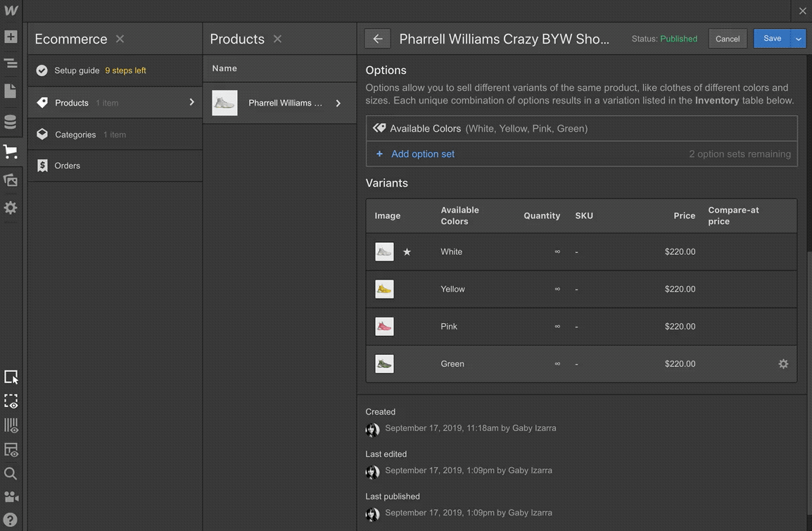Click the SKU column header

[583, 215]
